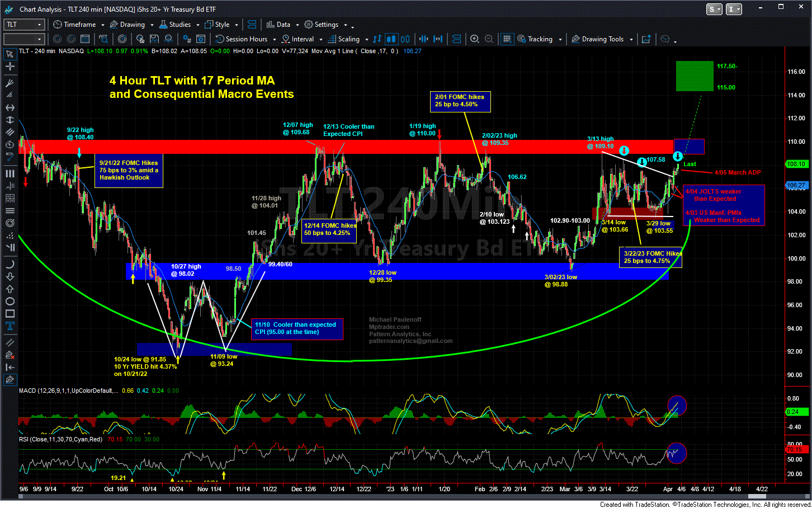Click the Interval button
The image size is (812, 508).
[x=298, y=39]
